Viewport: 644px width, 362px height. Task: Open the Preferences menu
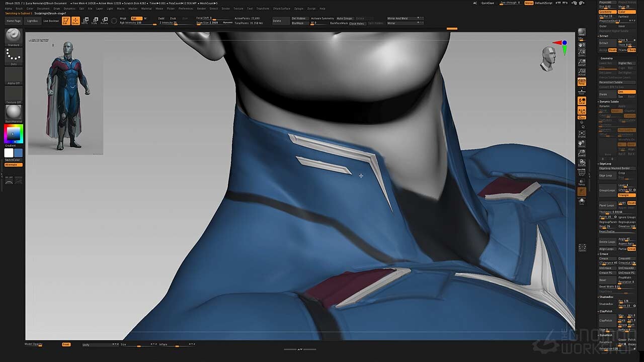(186, 9)
